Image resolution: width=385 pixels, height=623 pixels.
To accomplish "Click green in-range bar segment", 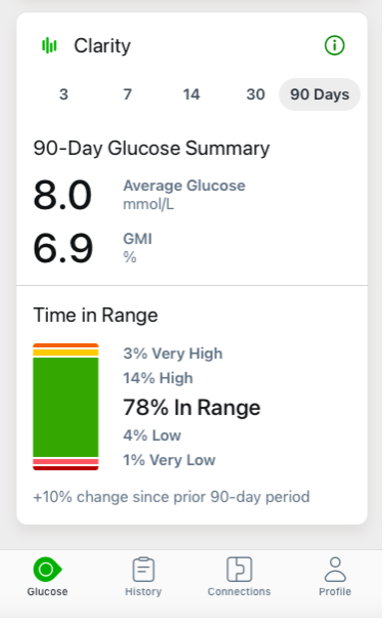I will click(66, 407).
